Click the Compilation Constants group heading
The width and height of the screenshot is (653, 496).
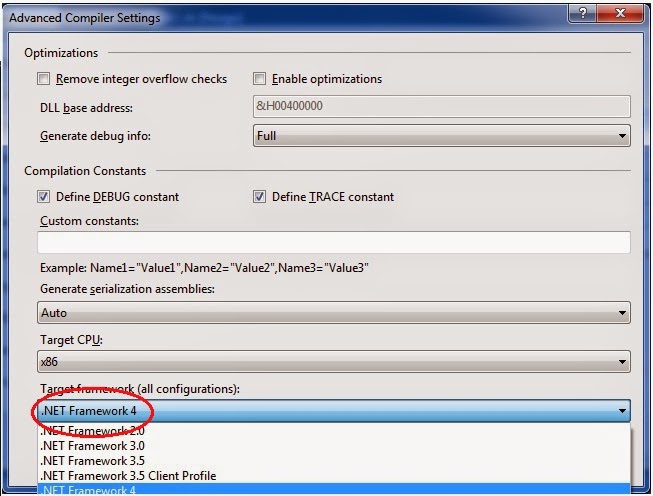[85, 171]
